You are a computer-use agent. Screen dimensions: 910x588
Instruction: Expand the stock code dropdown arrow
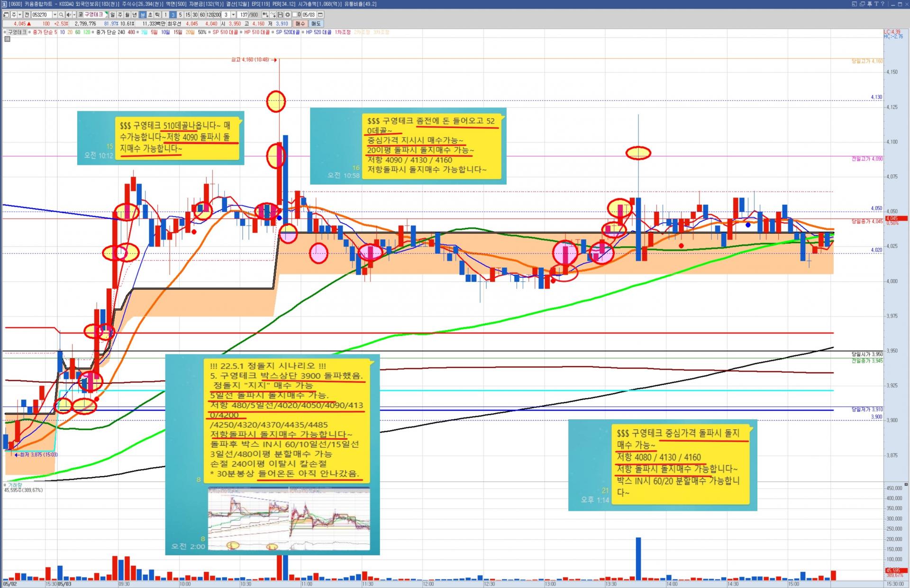coord(55,15)
